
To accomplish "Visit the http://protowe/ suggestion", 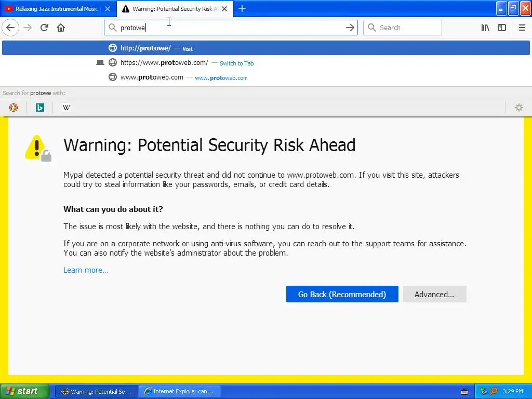I will coord(266,48).
